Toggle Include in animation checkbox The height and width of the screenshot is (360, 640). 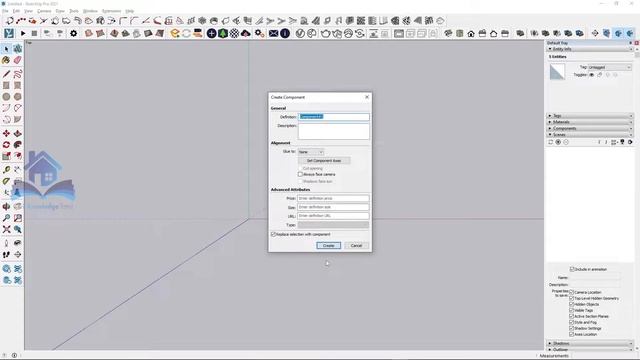click(572, 269)
